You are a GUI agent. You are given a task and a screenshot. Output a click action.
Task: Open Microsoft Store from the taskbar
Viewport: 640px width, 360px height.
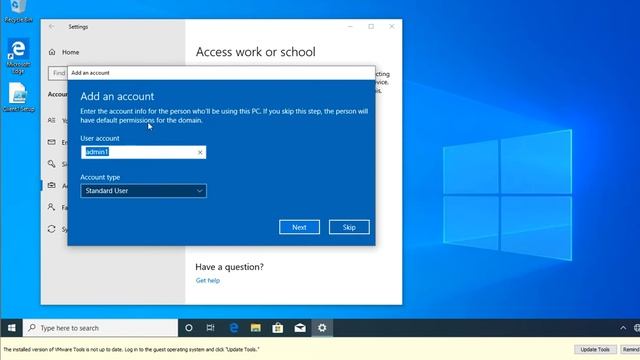pos(278,328)
